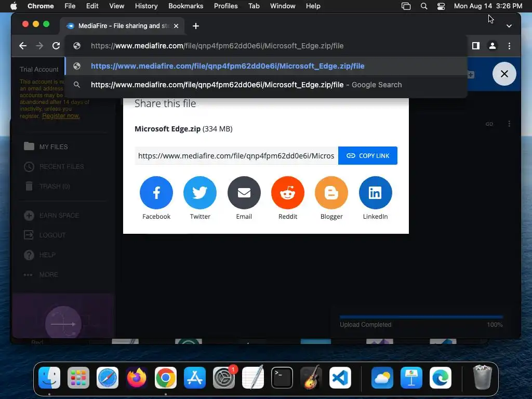Click the upload progress bar

pos(421,317)
